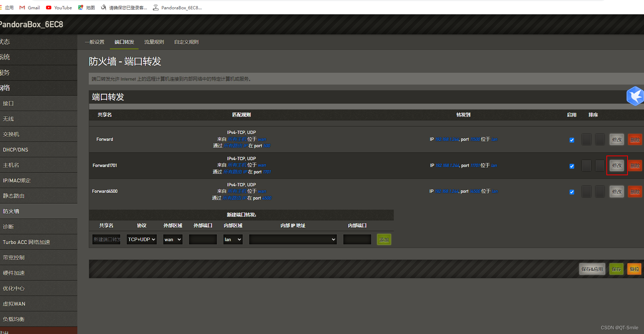
Task: Delete the Forward rule with 删除
Action: [635, 139]
